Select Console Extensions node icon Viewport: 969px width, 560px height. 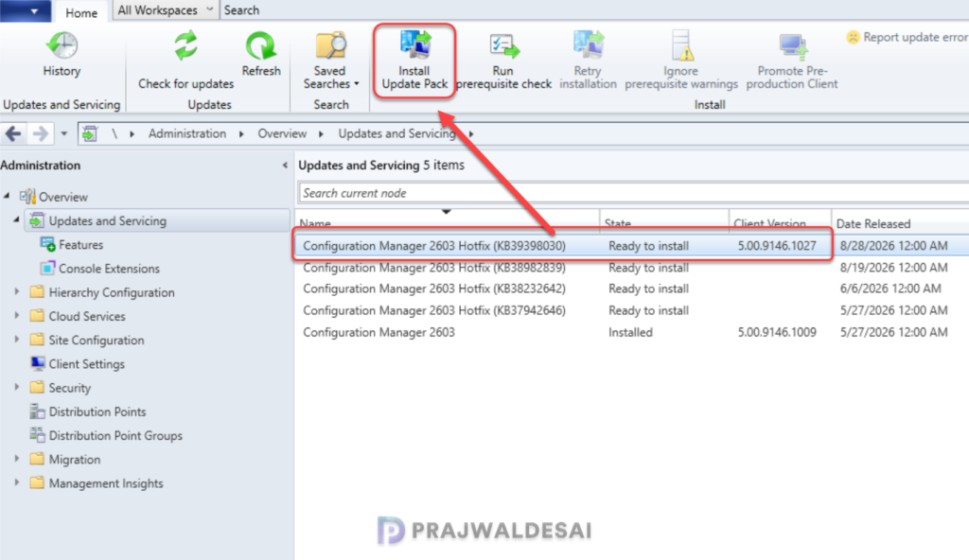47,269
